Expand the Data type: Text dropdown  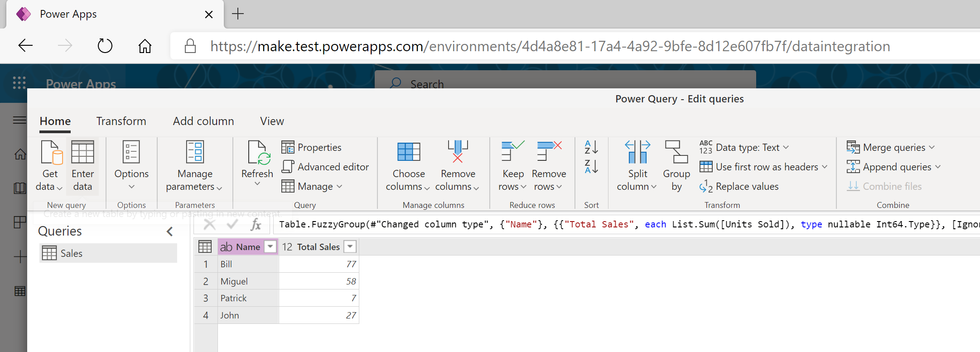tap(786, 147)
